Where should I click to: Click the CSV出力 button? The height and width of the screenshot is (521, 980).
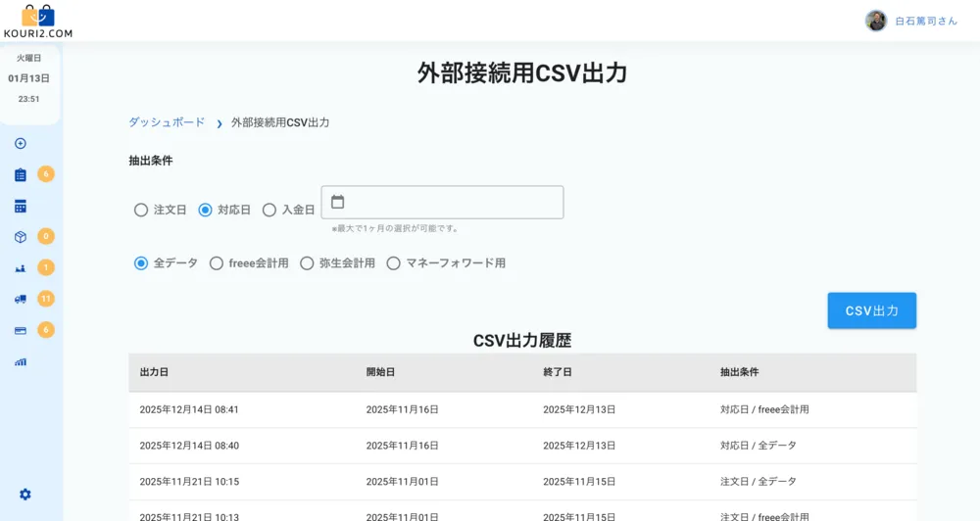(x=872, y=310)
